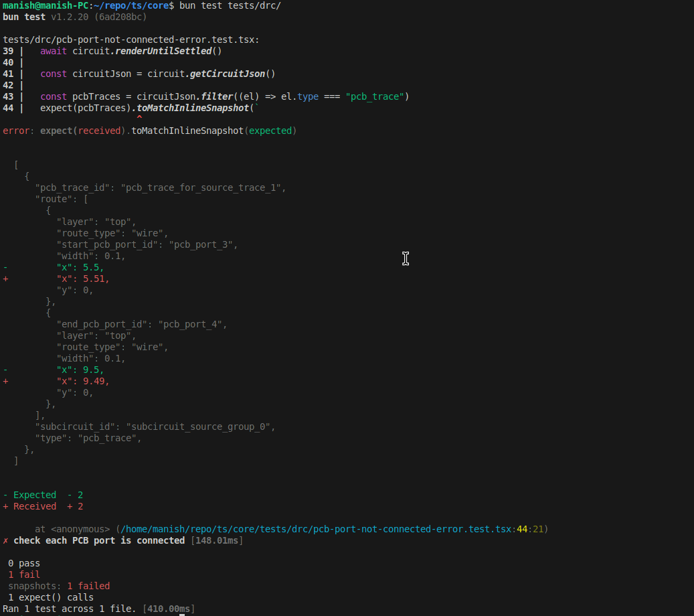
Task: Click the '+ Received + 2' summary line
Action: click(x=43, y=507)
